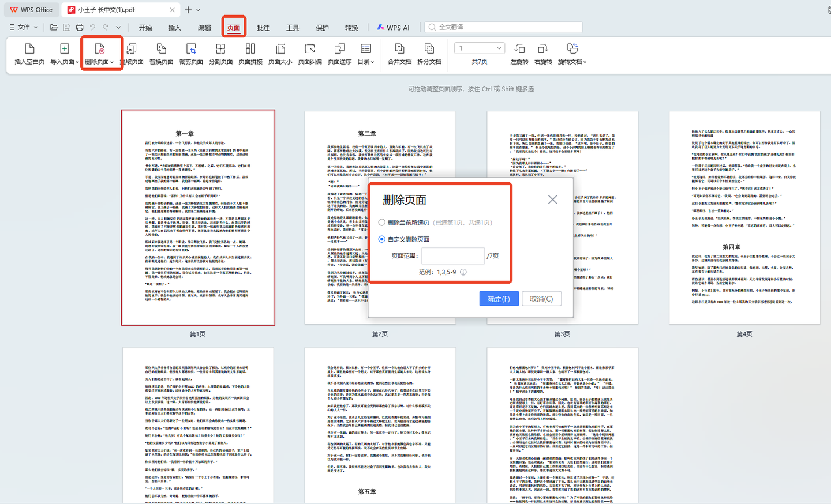This screenshot has height=504, width=831.
Task: Switch to the 转换 (Convert) tab
Action: 351,28
